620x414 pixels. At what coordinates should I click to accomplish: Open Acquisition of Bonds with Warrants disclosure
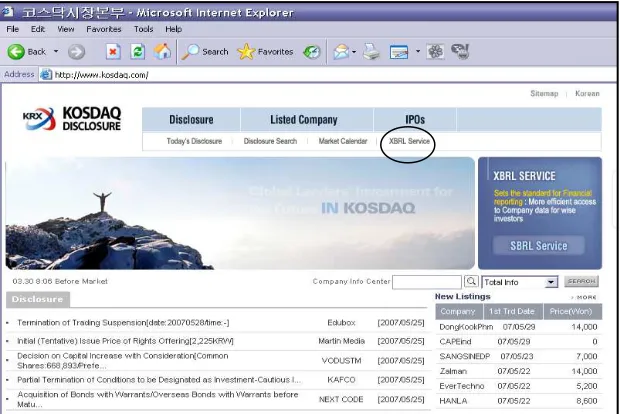point(157,399)
